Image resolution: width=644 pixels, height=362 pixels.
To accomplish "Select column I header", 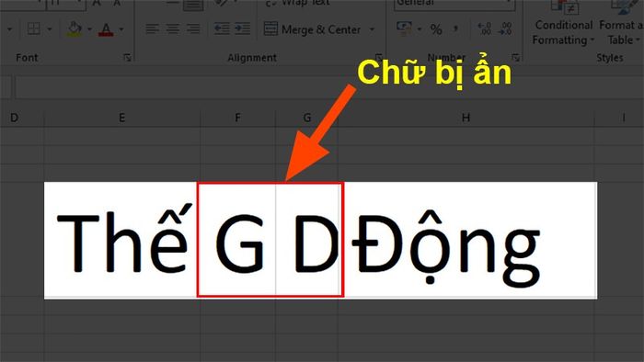I will (619, 118).
